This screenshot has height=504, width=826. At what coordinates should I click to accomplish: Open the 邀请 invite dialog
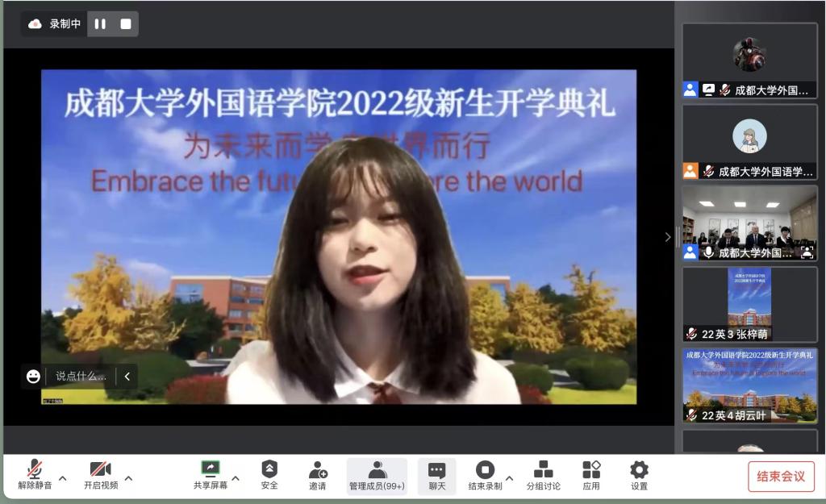click(x=318, y=475)
